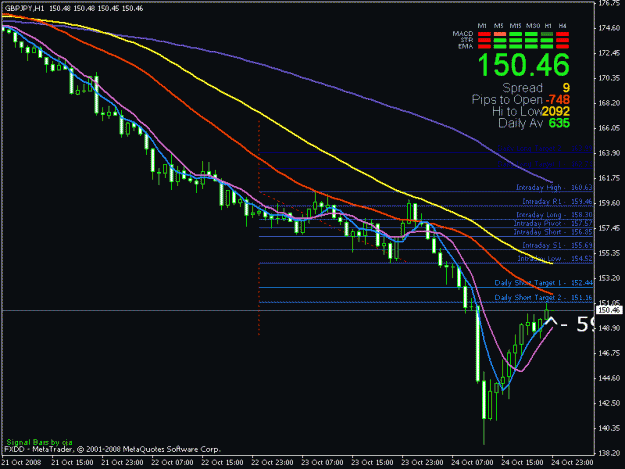625x469 pixels.
Task: Select the M15 timeframe column label
Action: pyautogui.click(x=515, y=26)
